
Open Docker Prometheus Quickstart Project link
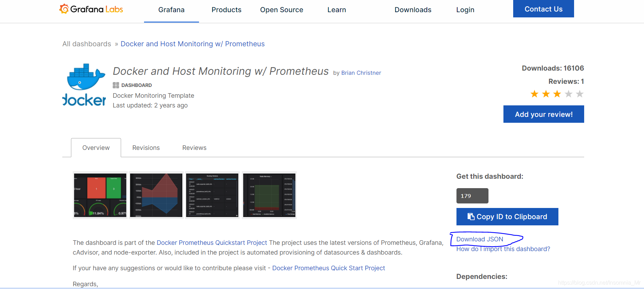point(212,243)
